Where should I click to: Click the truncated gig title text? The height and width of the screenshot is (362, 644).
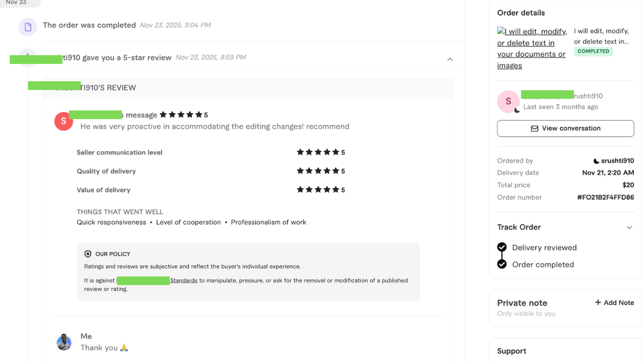coord(601,36)
